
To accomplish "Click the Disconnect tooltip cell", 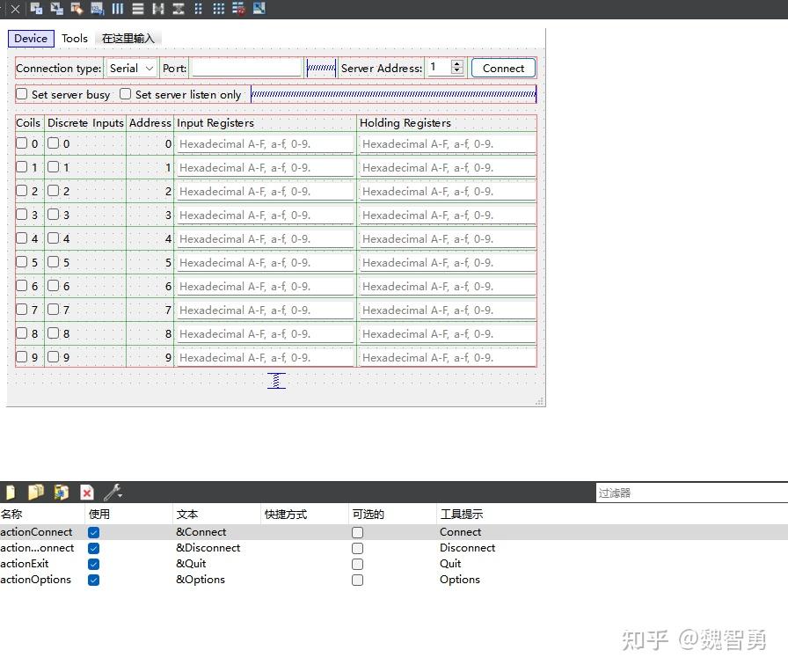I will [x=467, y=548].
